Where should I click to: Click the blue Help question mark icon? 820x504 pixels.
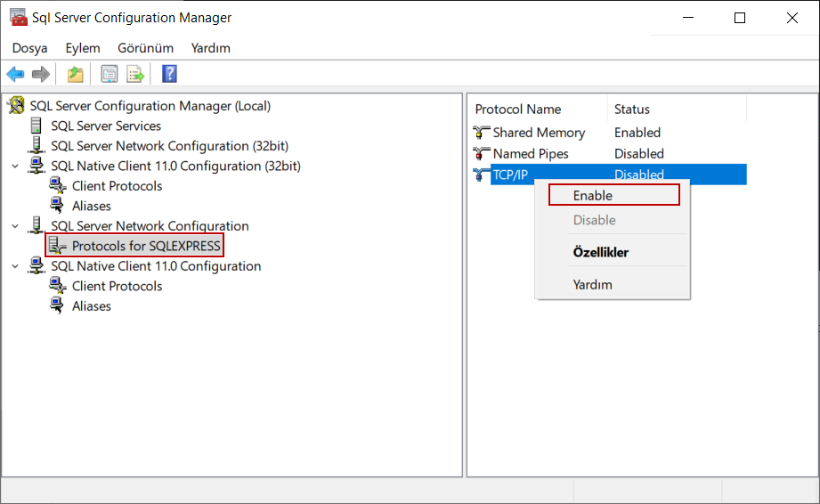click(169, 75)
